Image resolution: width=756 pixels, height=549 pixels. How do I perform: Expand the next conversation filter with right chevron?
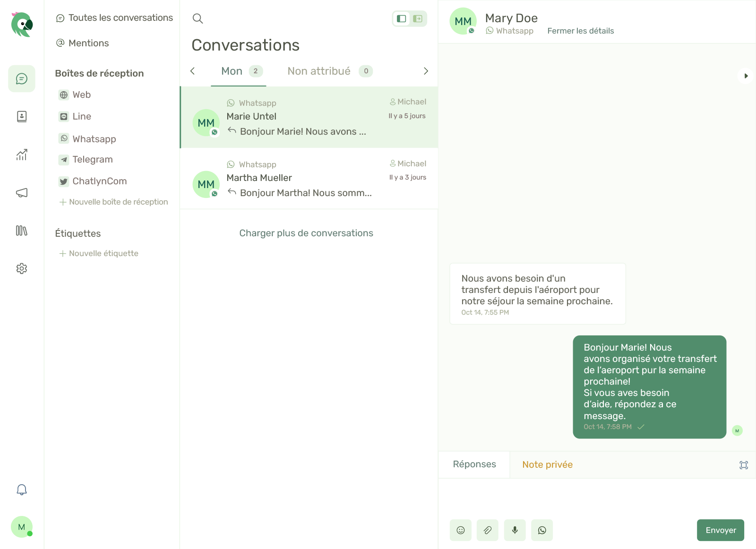pyautogui.click(x=426, y=71)
